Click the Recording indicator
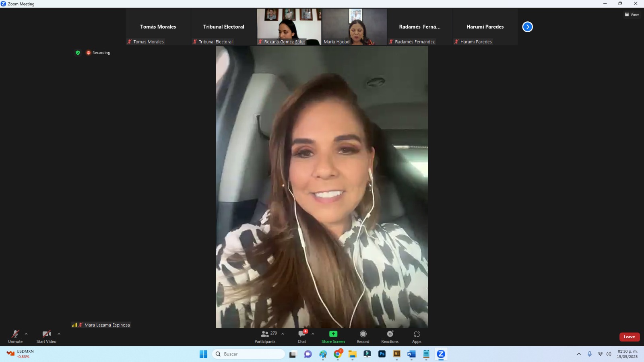Image resolution: width=644 pixels, height=362 pixels. coord(98,53)
